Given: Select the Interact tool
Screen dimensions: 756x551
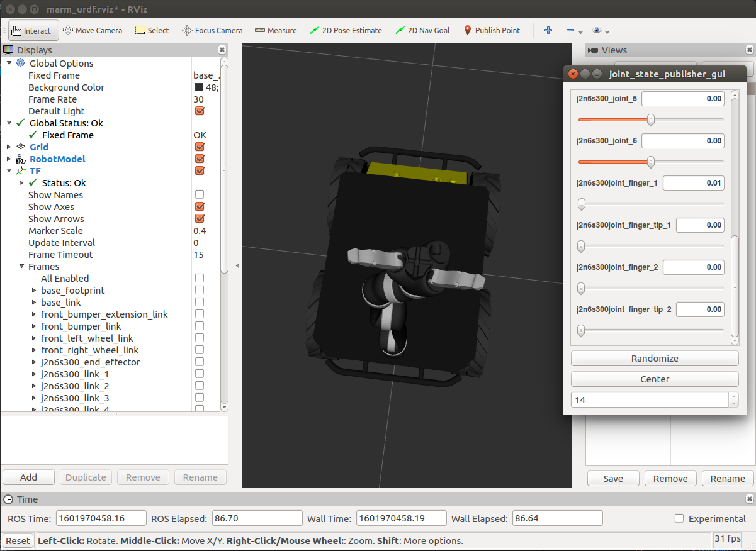Looking at the screenshot, I should coord(34,30).
